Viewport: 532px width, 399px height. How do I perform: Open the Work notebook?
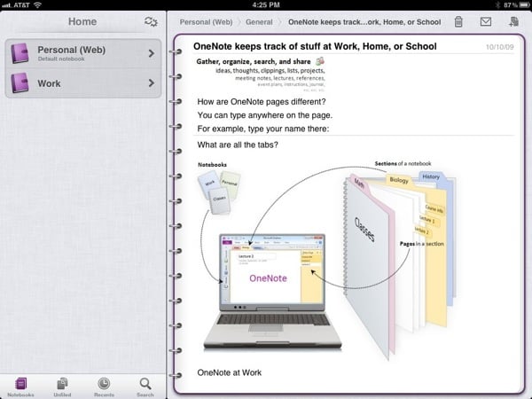83,83
